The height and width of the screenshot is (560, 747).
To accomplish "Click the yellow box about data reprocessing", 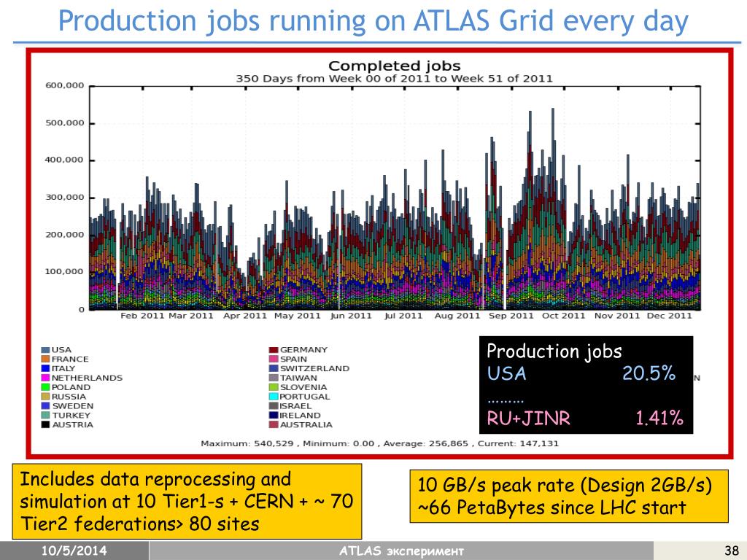I will pyautogui.click(x=186, y=502).
